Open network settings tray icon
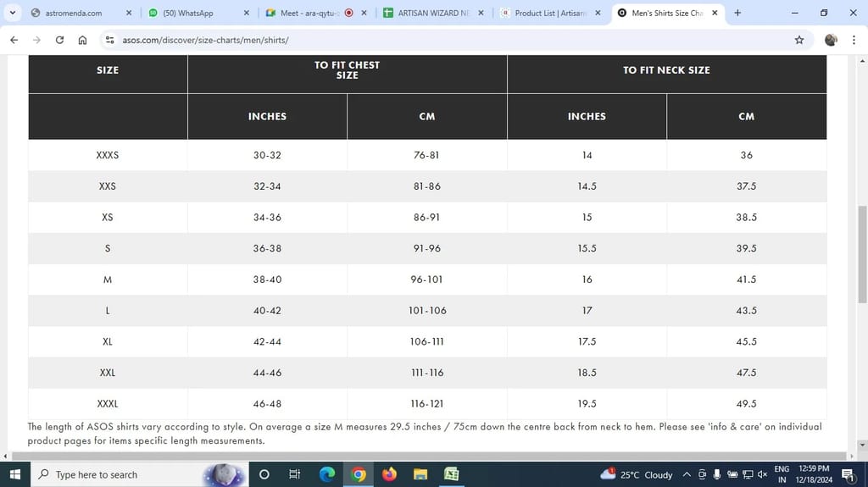This screenshot has width=868, height=487. tap(748, 474)
